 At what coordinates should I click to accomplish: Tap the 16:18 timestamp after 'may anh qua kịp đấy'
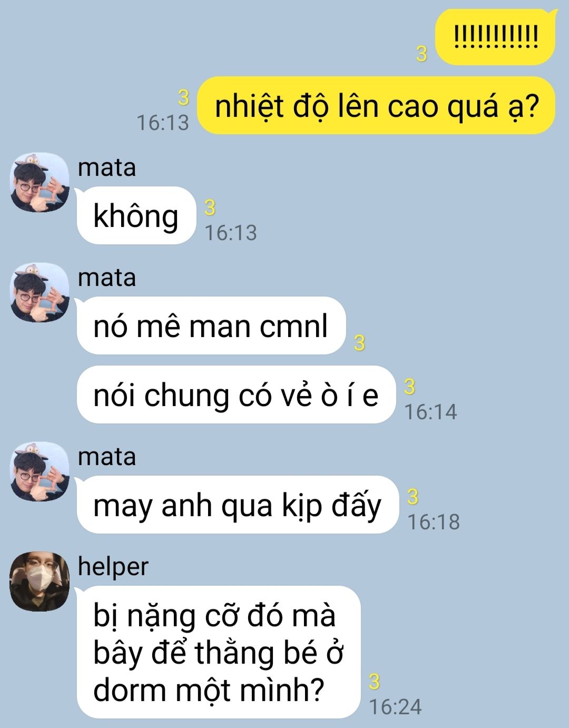(434, 522)
